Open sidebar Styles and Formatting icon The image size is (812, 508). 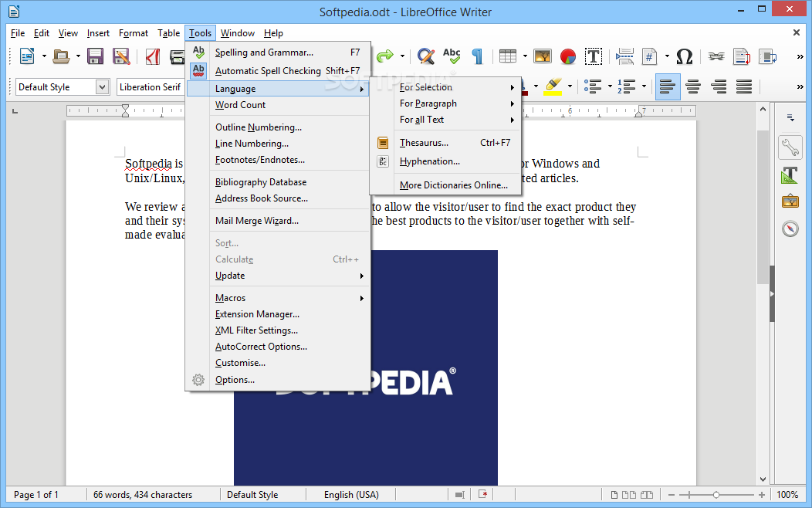(790, 175)
